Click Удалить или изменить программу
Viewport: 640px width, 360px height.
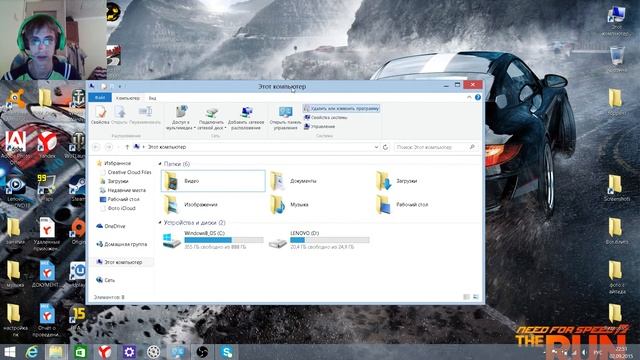coord(342,109)
